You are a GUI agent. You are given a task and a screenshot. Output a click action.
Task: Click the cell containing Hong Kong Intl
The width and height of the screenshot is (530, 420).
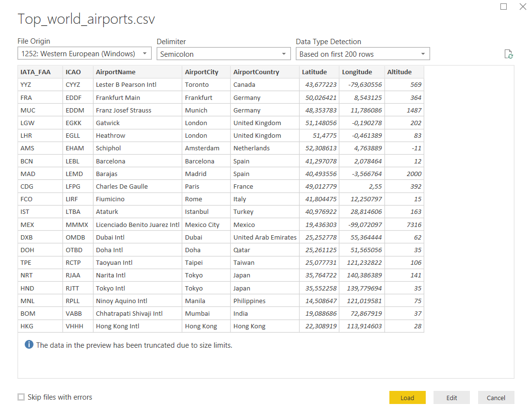pyautogui.click(x=118, y=326)
